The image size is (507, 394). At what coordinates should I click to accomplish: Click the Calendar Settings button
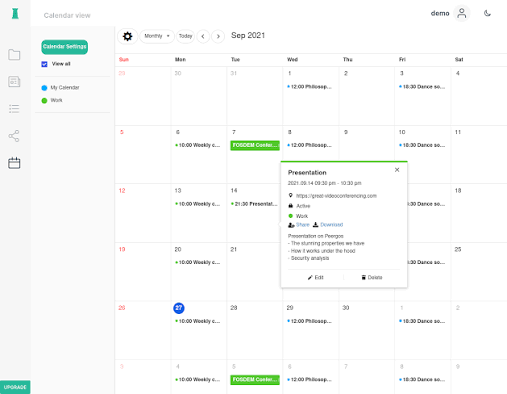(x=65, y=47)
